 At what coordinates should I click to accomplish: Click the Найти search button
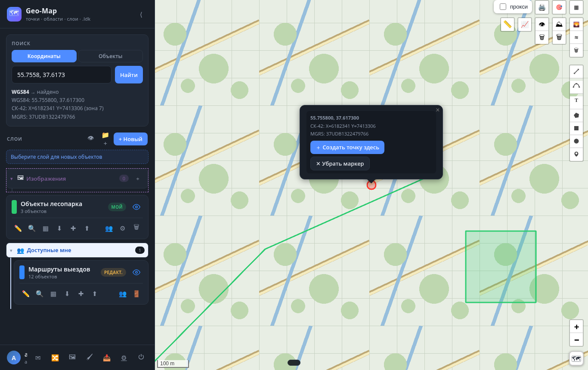129,75
